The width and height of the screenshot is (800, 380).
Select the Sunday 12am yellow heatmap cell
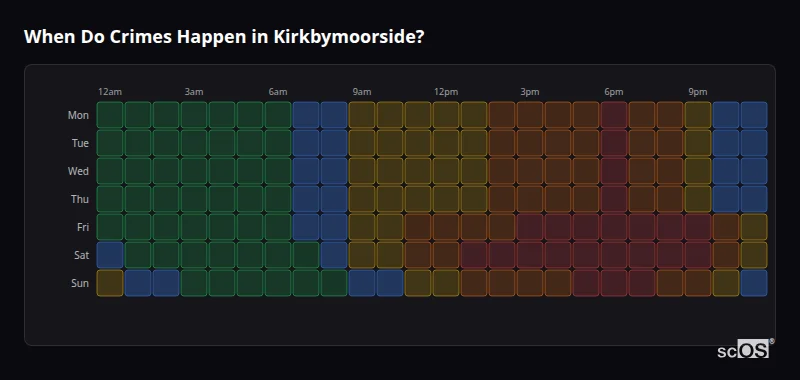point(110,283)
